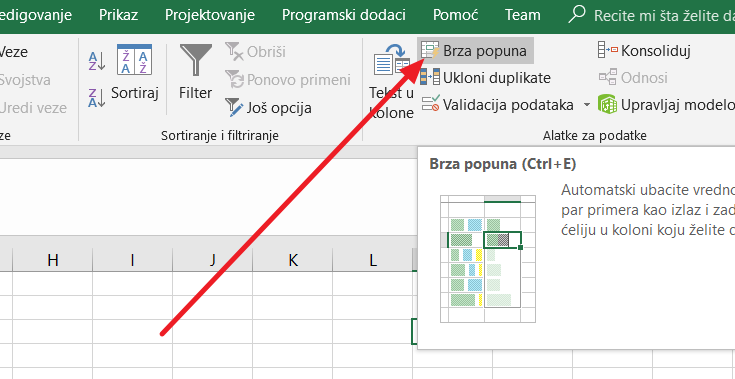Click the Recite mi search field
Image resolution: width=735 pixels, height=379 pixels.
[652, 15]
